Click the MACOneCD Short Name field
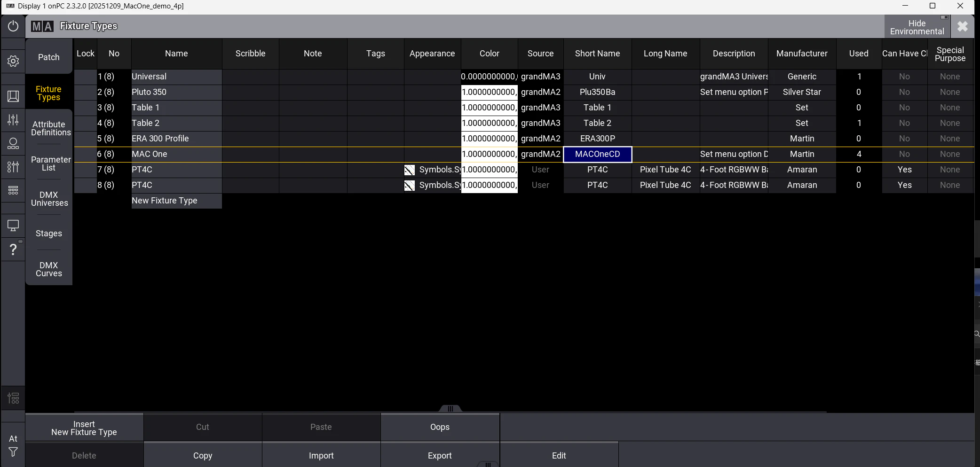980x467 pixels. coord(597,154)
